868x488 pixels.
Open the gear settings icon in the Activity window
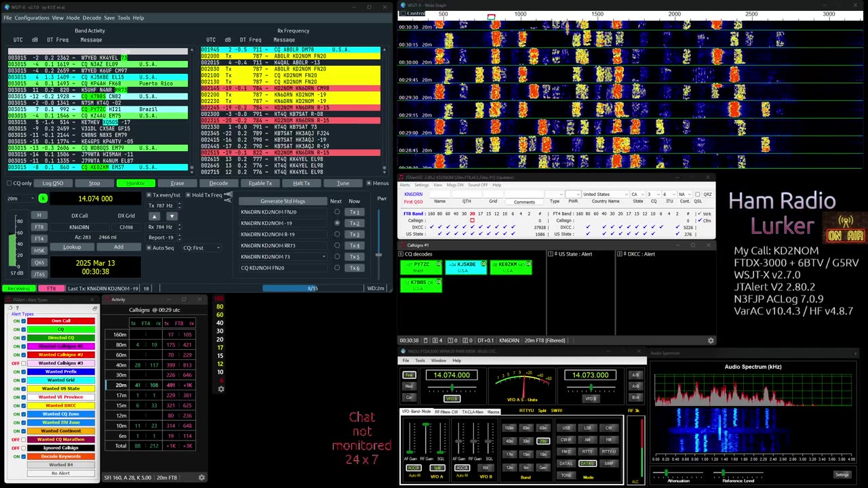click(x=201, y=477)
